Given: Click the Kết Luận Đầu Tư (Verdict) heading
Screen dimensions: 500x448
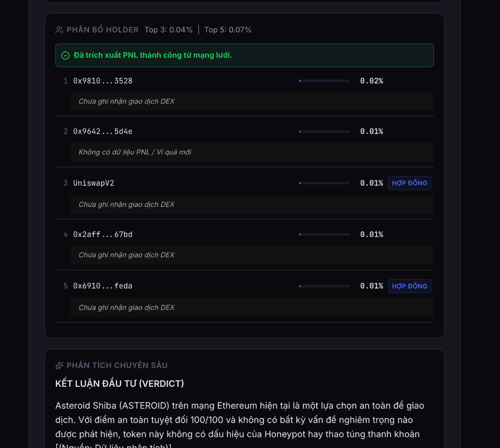Looking at the screenshot, I should point(120,384).
